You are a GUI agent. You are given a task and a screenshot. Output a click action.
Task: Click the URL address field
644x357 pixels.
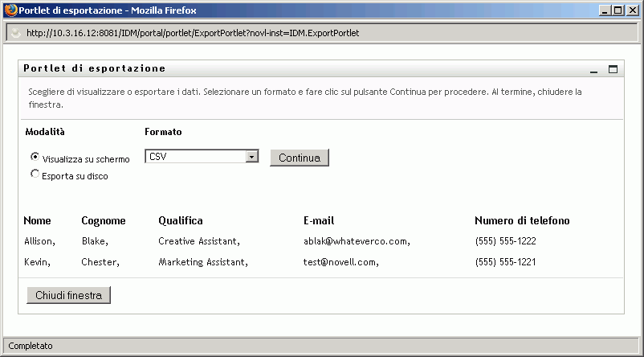[x=321, y=33]
